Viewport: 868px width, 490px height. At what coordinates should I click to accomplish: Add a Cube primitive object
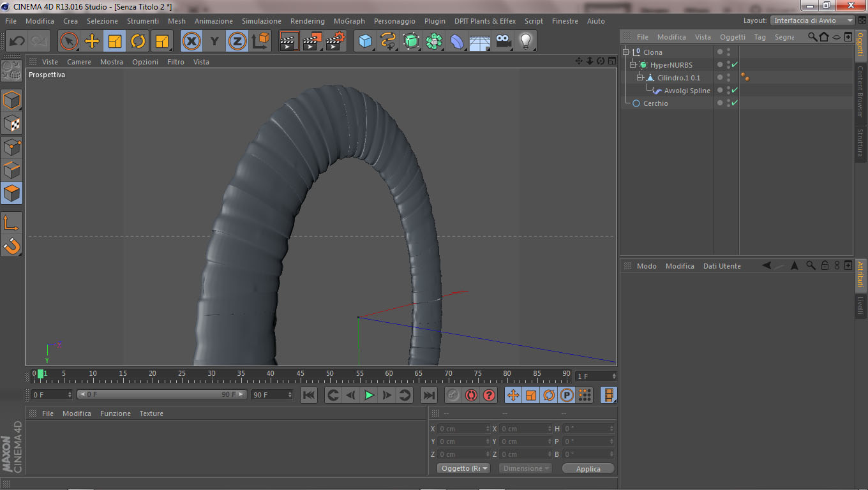click(x=365, y=41)
